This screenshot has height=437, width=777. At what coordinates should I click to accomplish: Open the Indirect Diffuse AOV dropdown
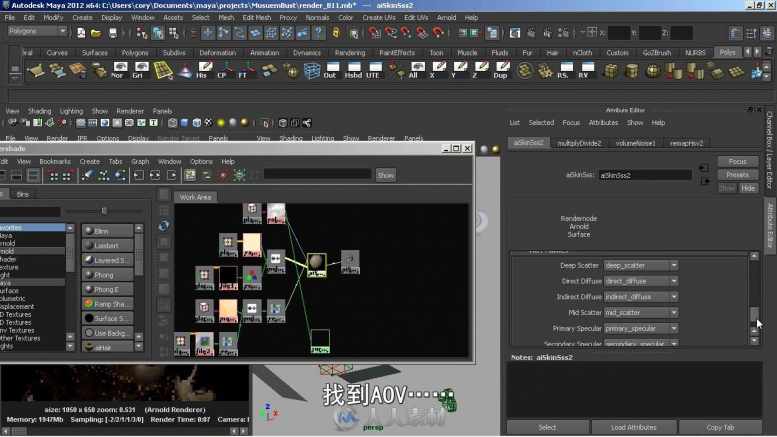click(641, 297)
